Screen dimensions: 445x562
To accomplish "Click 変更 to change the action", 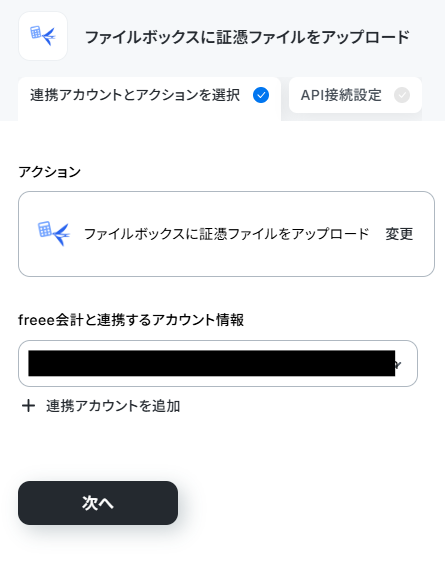I will coord(399,234).
